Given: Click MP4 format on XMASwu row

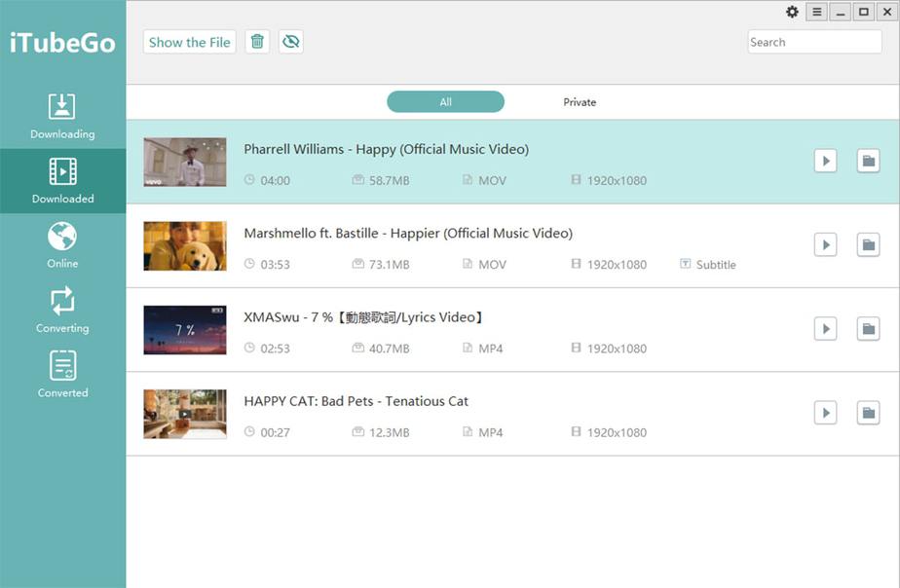Looking at the screenshot, I should 491,349.
